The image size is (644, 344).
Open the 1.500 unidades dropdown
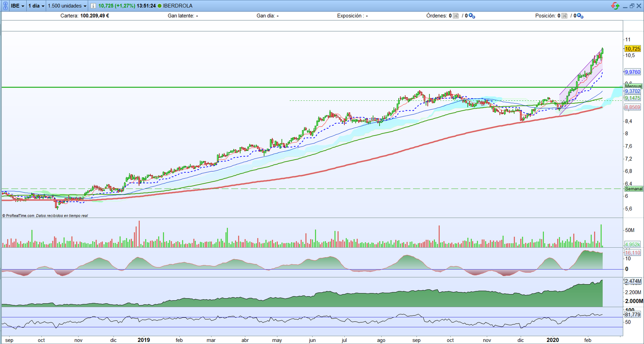point(67,6)
